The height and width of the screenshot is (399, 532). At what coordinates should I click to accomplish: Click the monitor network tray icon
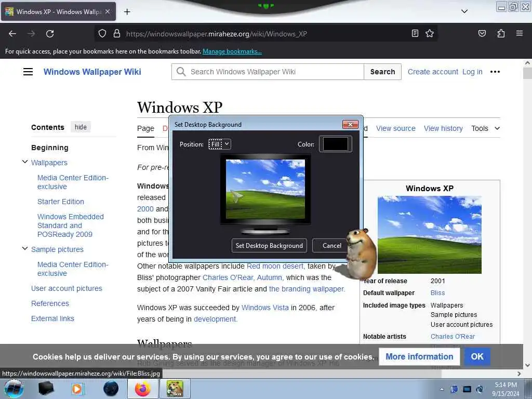point(467,389)
